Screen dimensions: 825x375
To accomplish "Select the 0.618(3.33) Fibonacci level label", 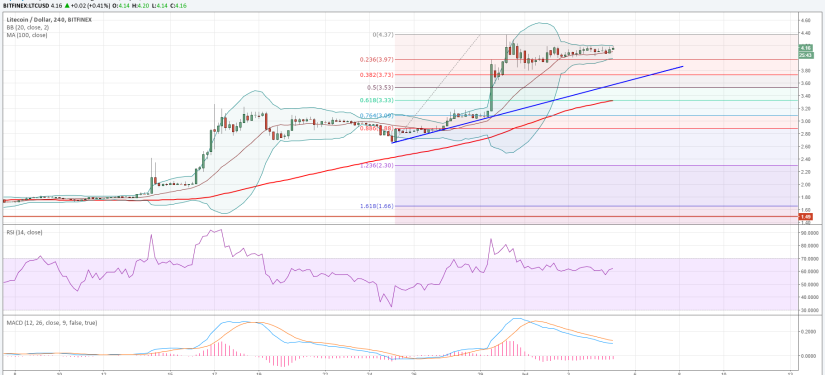I will point(377,100).
